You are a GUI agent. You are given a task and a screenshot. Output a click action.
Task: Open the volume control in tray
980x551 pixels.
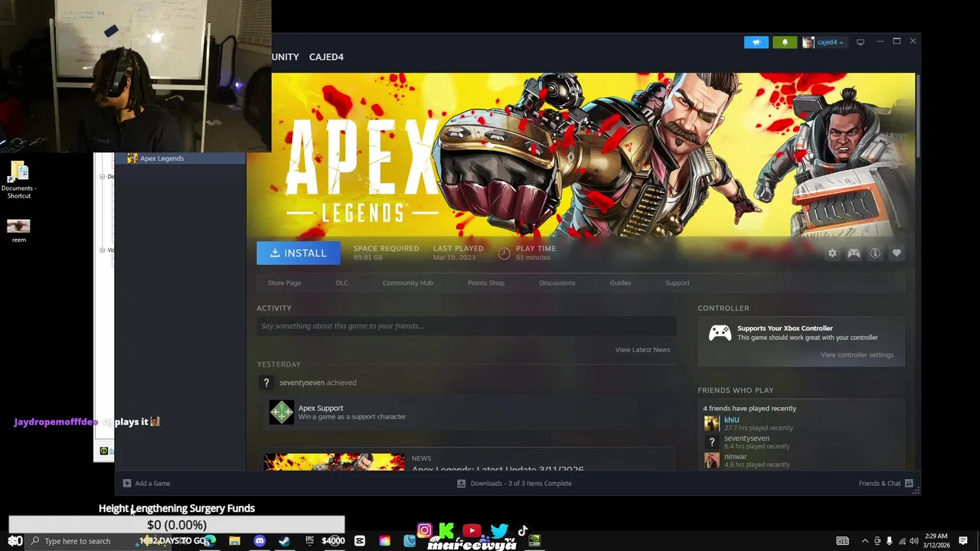pyautogui.click(x=914, y=541)
